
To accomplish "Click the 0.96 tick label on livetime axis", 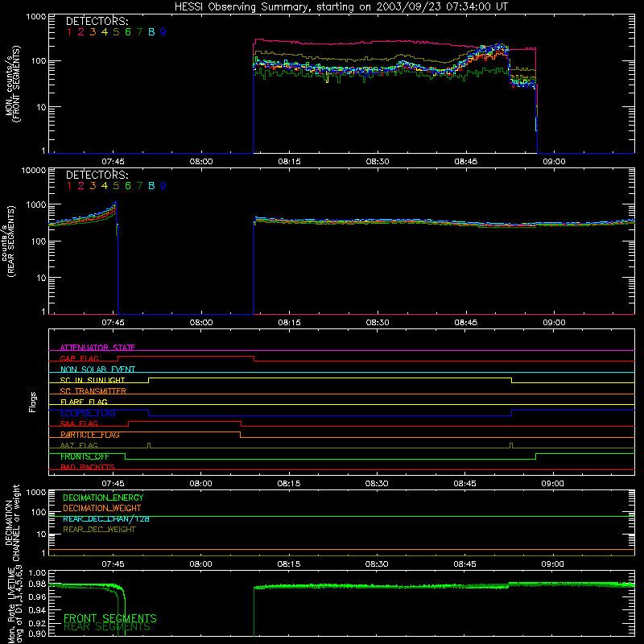I will coord(38,597).
